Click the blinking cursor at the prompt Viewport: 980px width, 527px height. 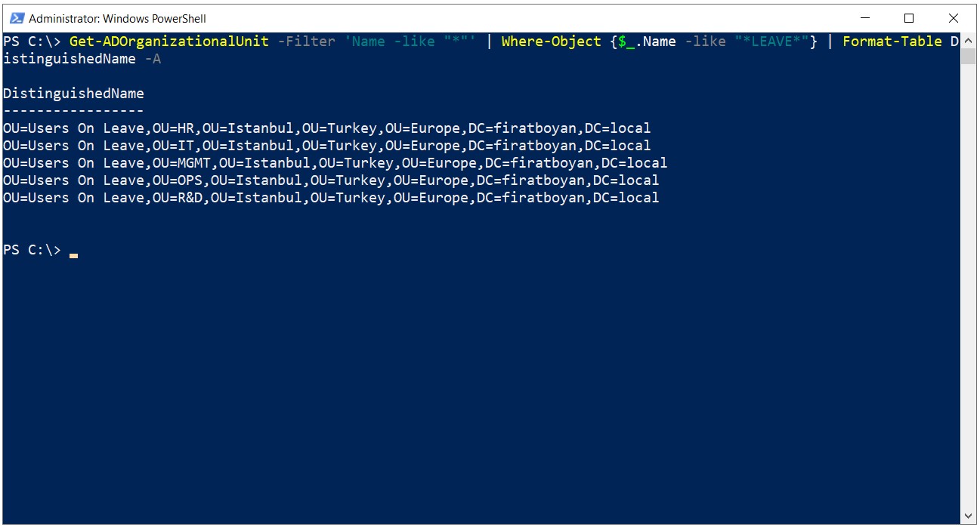[x=73, y=256]
